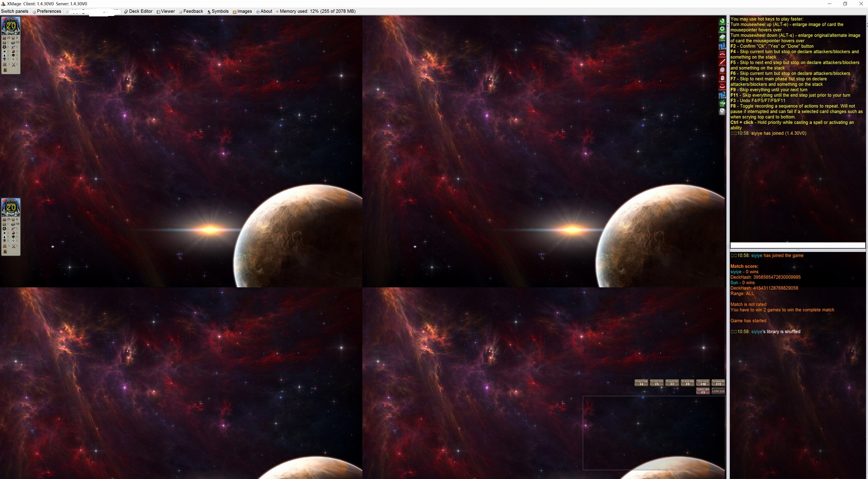Select the Draw phase icon
Viewport: 868px width, 479px height.
click(722, 38)
